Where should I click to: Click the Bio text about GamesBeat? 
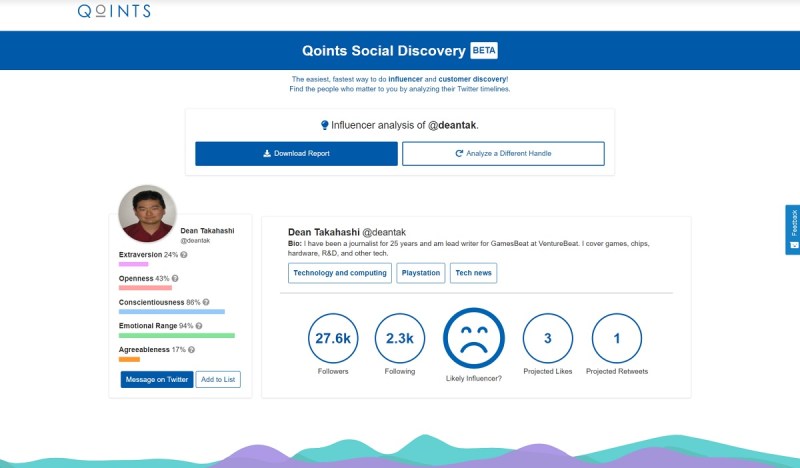point(468,248)
